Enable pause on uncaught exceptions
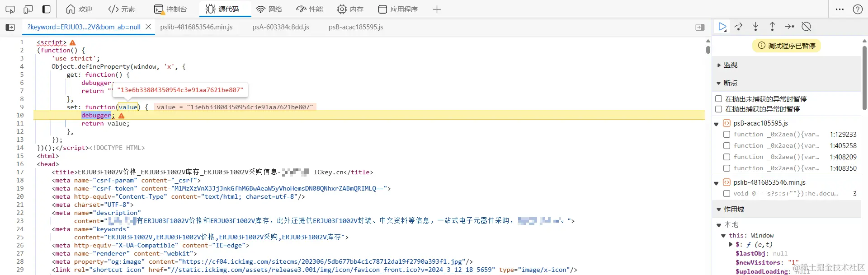Image resolution: width=868 pixels, height=275 pixels. [718, 99]
